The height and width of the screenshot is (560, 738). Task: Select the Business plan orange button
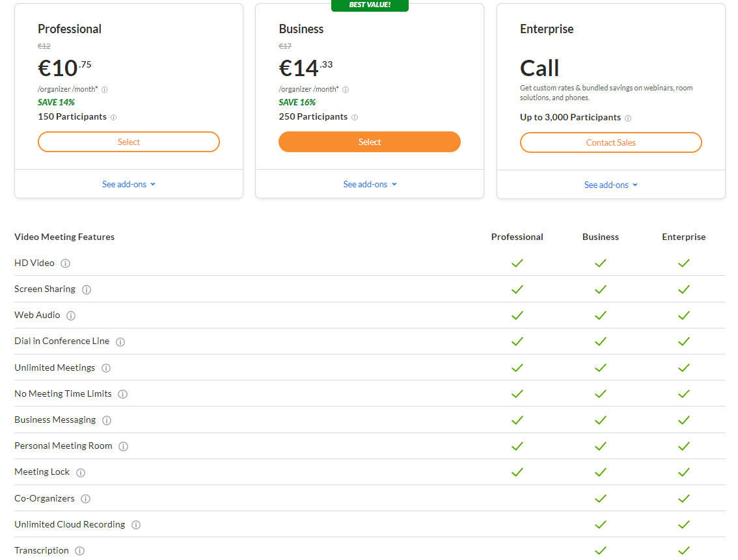pos(370,142)
